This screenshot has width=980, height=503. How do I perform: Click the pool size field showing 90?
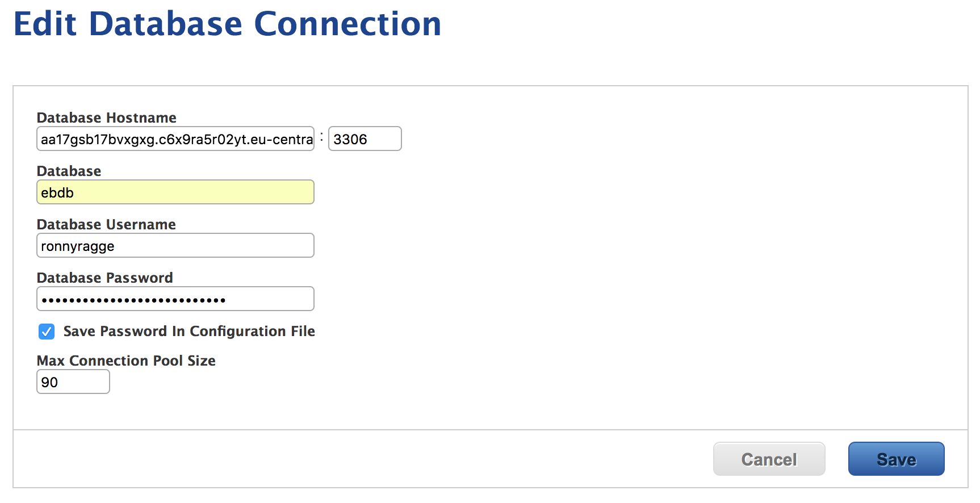click(73, 382)
